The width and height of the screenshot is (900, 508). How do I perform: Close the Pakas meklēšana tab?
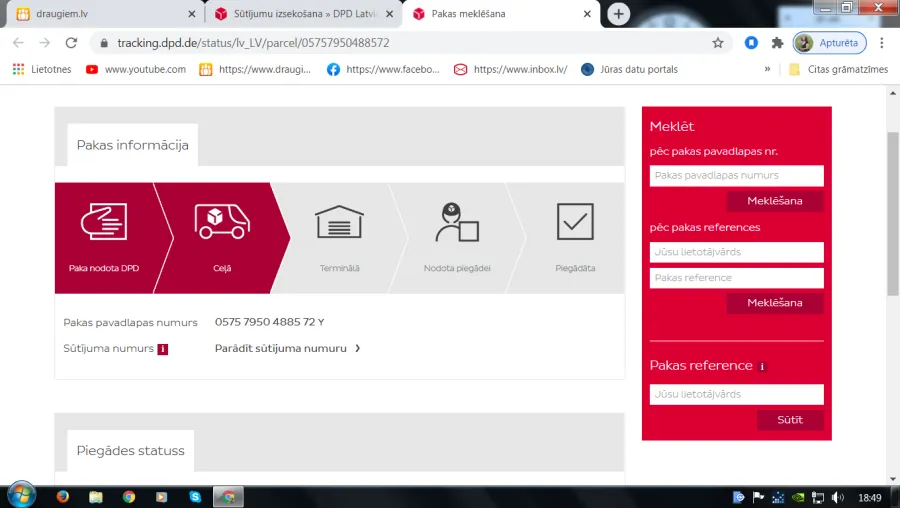pos(587,14)
